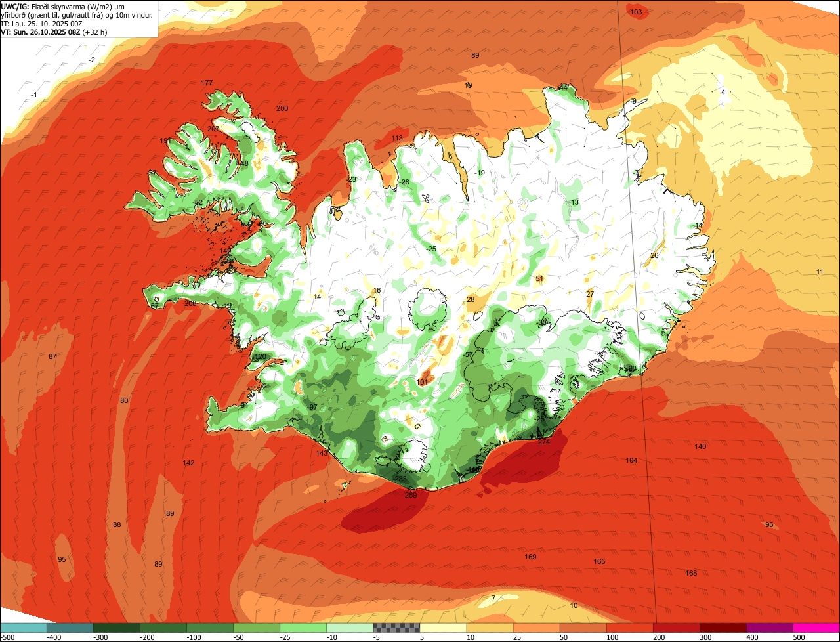Click the map value -1 in top-left ocean
840x642 pixels.
click(33, 95)
